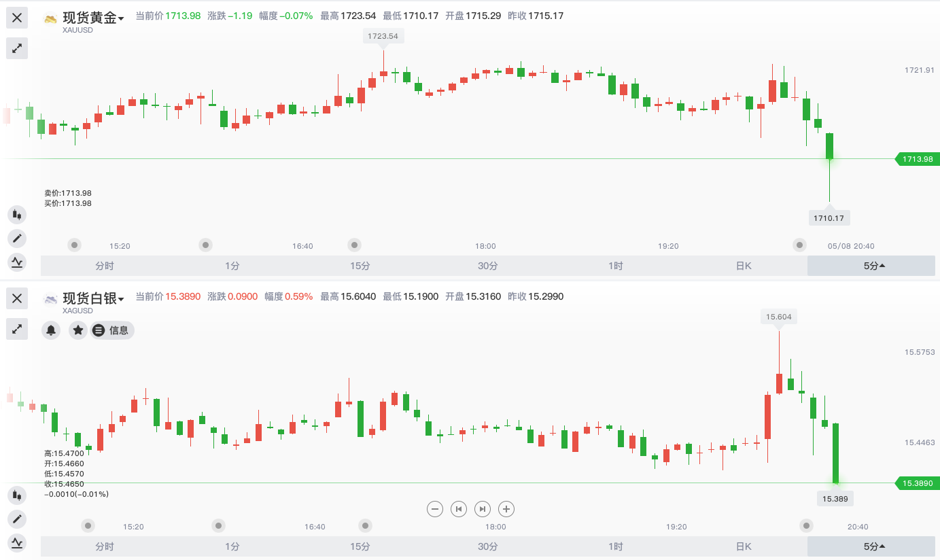Screen dimensions: 940x560
Task: Switch gold chart to 1分 tab
Action: [232, 266]
